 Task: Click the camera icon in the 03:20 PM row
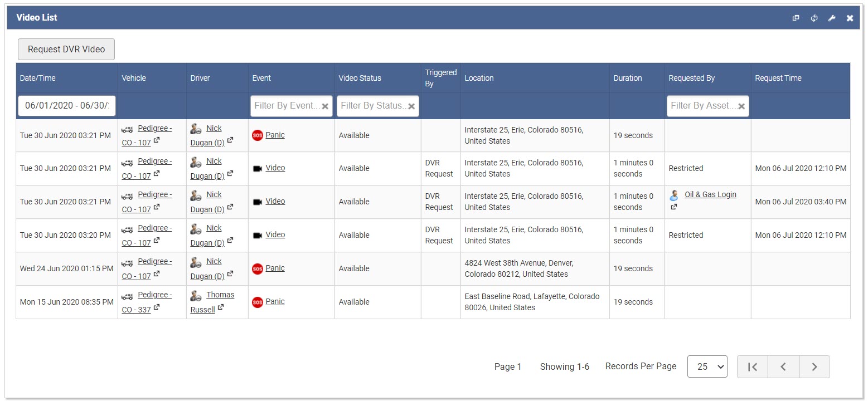click(x=257, y=235)
